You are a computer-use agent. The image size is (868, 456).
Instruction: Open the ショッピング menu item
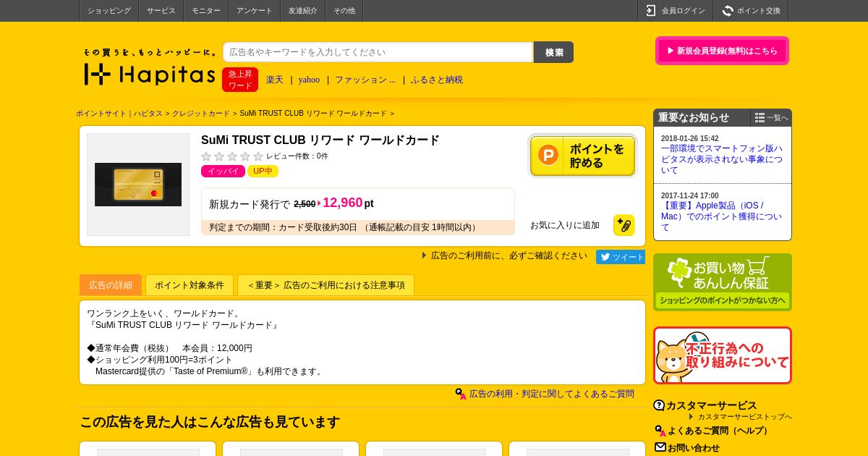pos(109,11)
